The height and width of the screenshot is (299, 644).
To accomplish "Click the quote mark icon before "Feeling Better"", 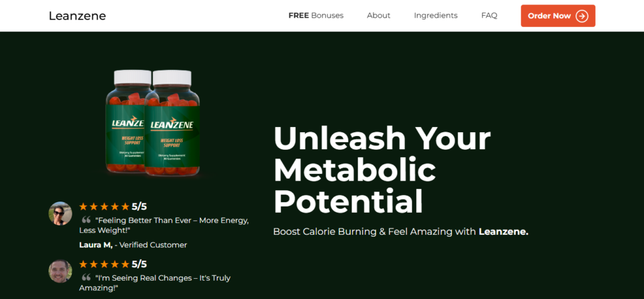I will 86,220.
